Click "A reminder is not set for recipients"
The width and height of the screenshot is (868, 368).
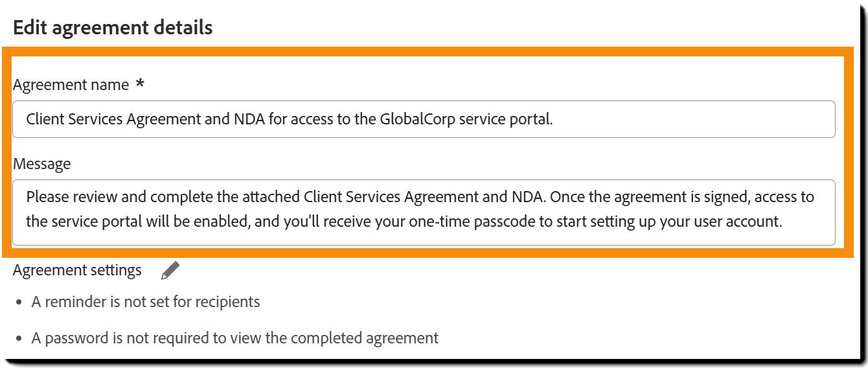coord(145,302)
